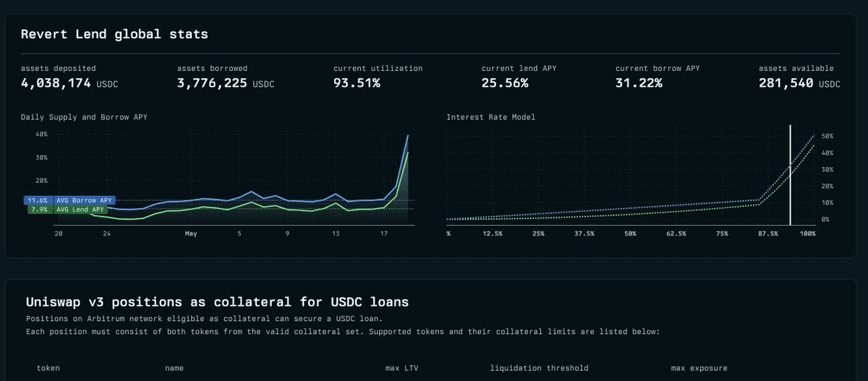Image resolution: width=868 pixels, height=381 pixels.
Task: Click the 11.6% AVG Borrow APY badge
Action: click(69, 200)
